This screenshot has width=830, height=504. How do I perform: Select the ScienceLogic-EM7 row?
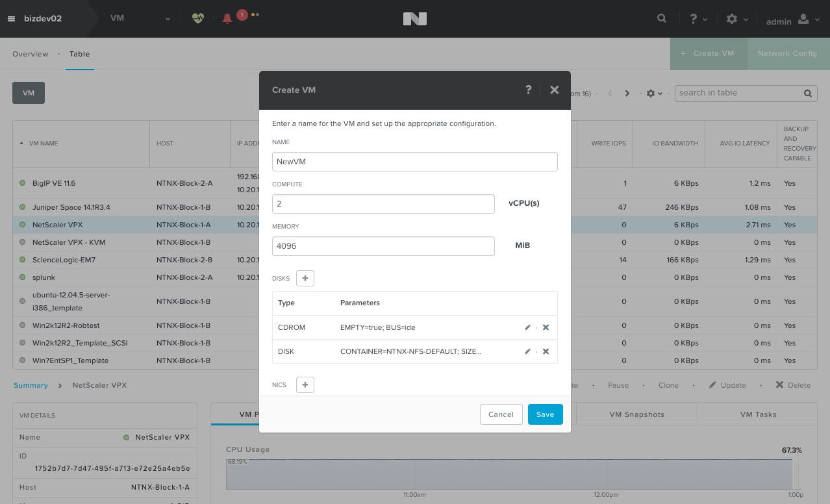click(x=414, y=260)
